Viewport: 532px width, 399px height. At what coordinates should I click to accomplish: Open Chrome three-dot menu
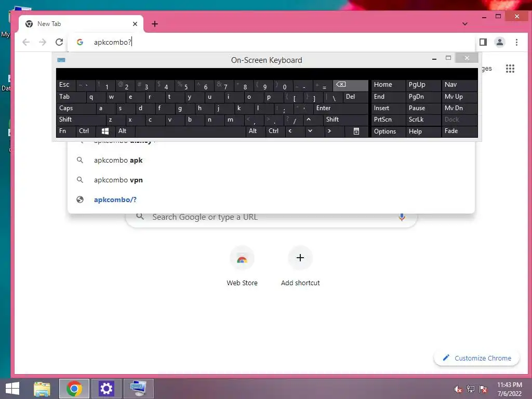point(516,42)
